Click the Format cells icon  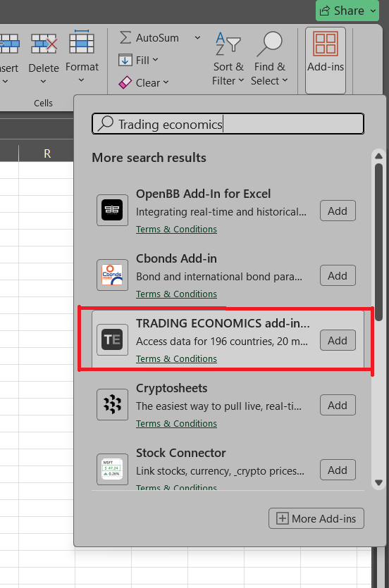tap(82, 42)
